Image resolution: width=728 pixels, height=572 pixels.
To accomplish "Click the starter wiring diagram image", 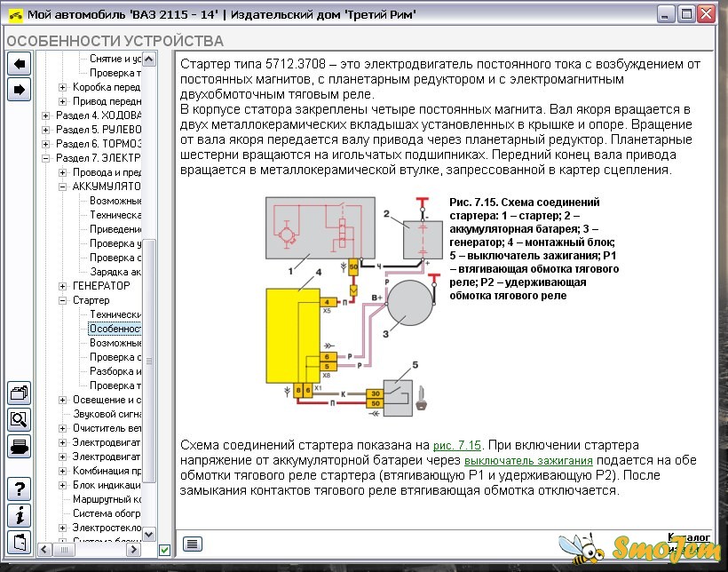I will (354, 306).
